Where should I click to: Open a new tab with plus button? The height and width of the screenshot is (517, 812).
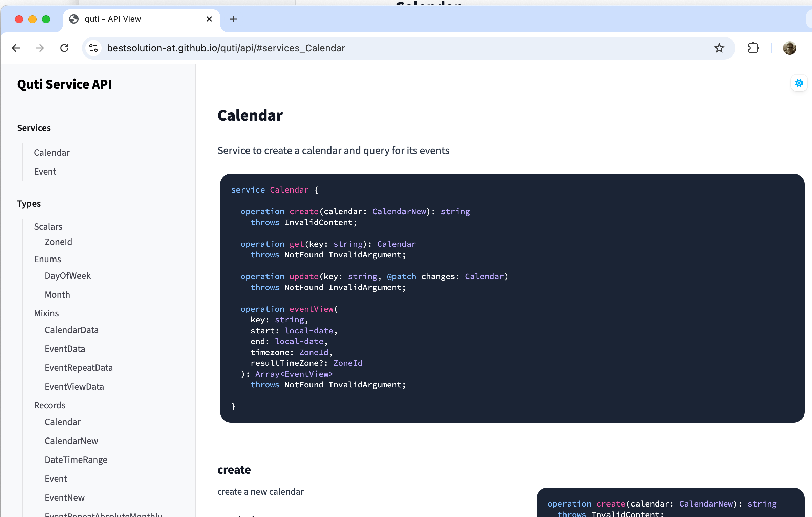[233, 19]
